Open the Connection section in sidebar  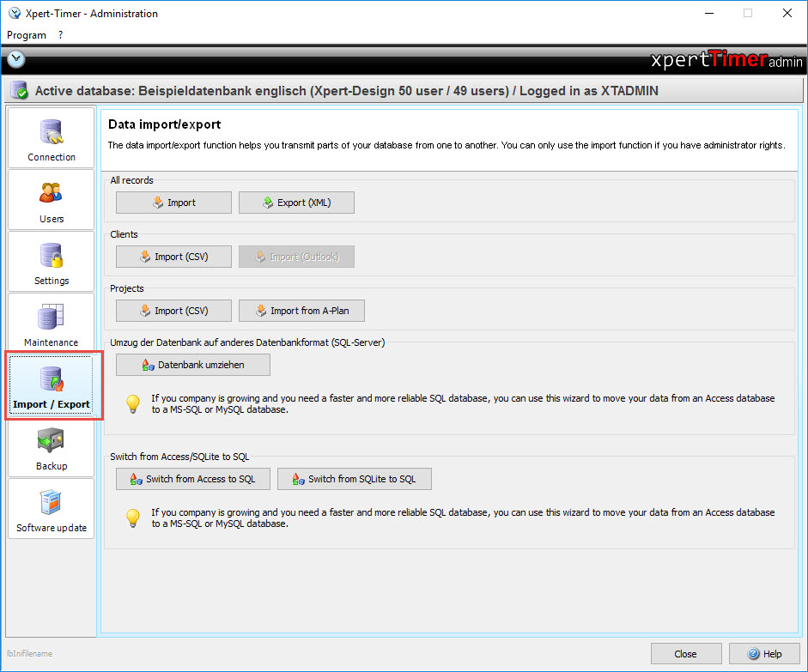[52, 137]
